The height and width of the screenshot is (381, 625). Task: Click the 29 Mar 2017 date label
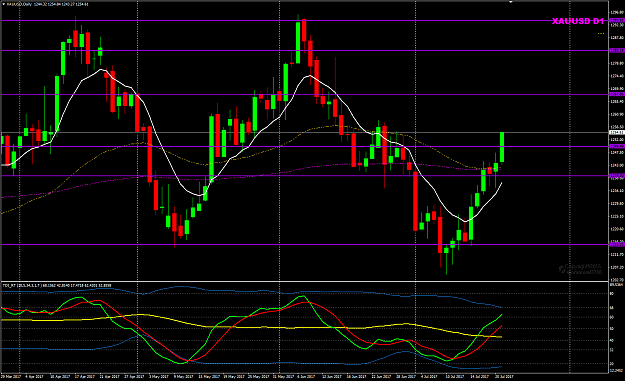11,376
